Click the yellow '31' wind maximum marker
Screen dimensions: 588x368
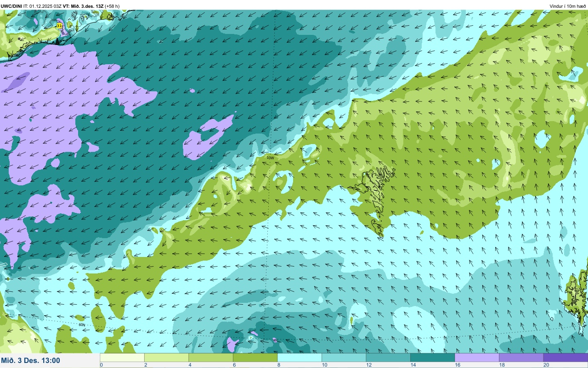pyautogui.click(x=59, y=26)
